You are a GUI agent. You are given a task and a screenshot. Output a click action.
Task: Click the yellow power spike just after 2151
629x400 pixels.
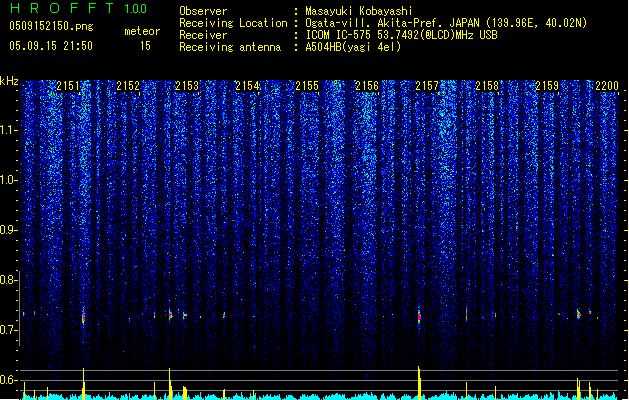coord(83,384)
